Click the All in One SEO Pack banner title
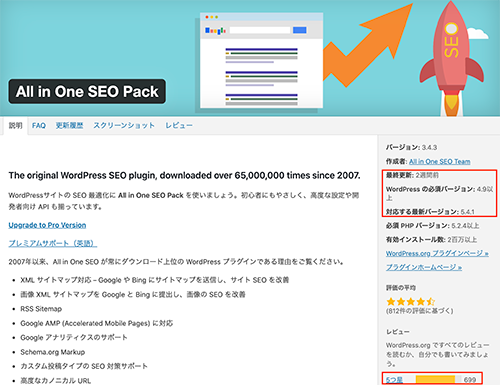500x385 pixels. (87, 92)
